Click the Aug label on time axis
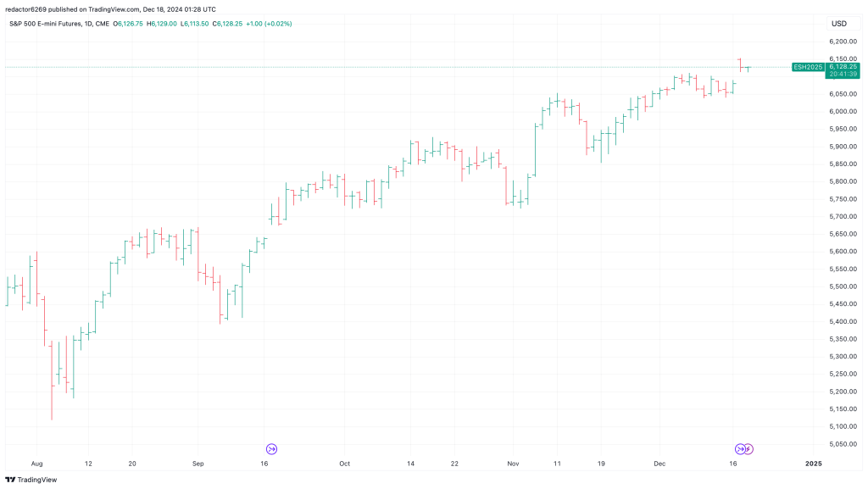This screenshot has height=489, width=868. [36, 464]
